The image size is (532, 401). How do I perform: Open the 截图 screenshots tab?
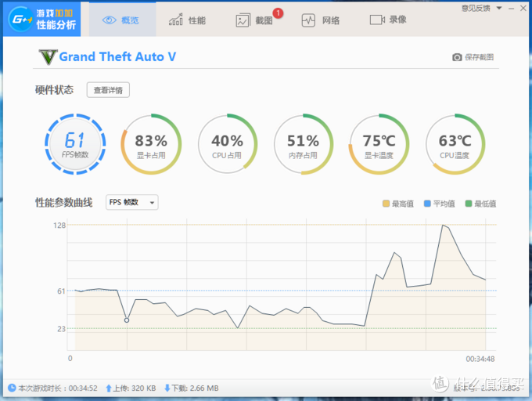tap(255, 20)
